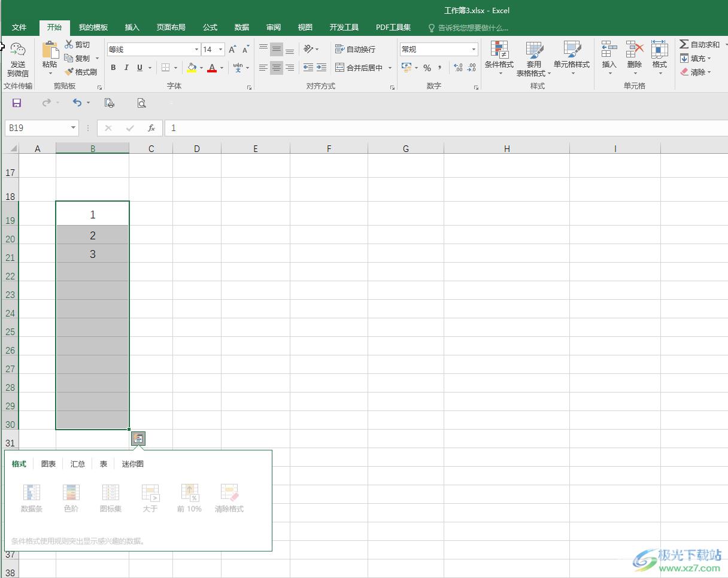The height and width of the screenshot is (578, 728).
Task: Click the formula bar input showing 1
Action: click(x=446, y=128)
